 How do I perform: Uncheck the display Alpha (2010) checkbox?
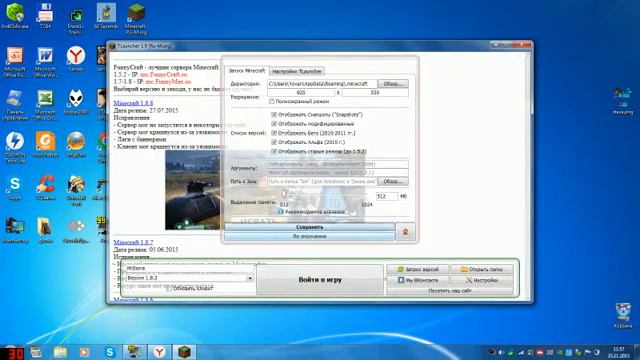(x=274, y=142)
